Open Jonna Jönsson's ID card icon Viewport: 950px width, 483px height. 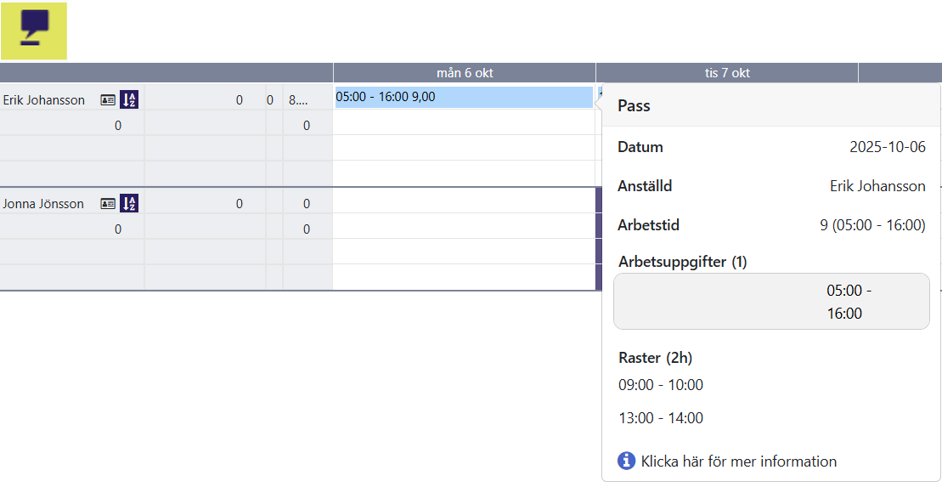[108, 204]
